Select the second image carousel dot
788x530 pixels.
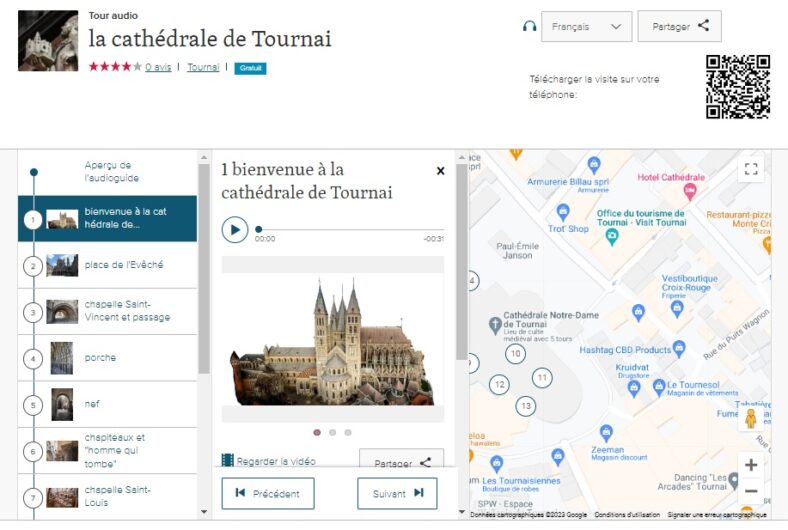pyautogui.click(x=332, y=433)
